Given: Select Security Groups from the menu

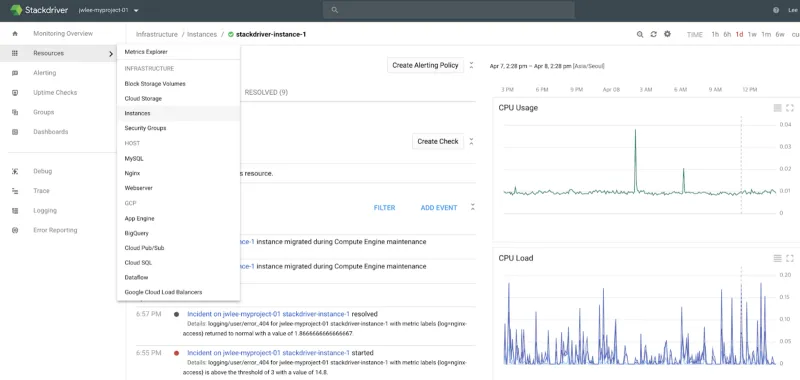Looking at the screenshot, I should click(145, 128).
